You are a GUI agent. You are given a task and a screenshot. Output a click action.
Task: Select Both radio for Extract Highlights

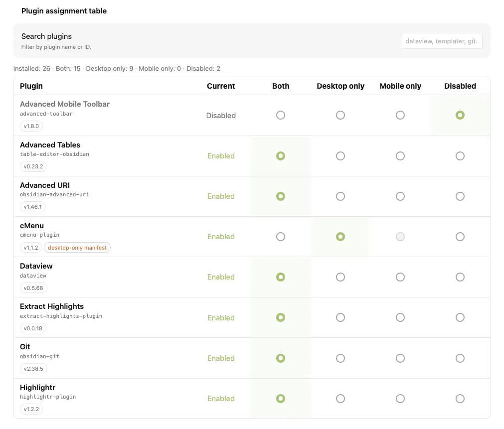click(281, 317)
